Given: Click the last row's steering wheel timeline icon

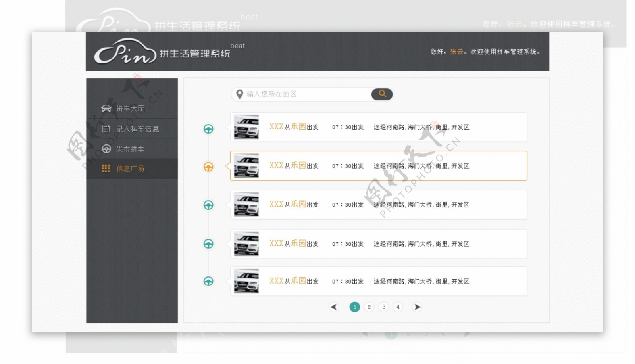Looking at the screenshot, I should coord(208,281).
